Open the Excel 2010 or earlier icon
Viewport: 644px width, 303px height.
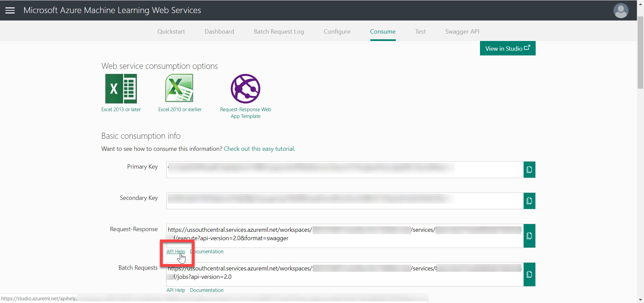[179, 88]
